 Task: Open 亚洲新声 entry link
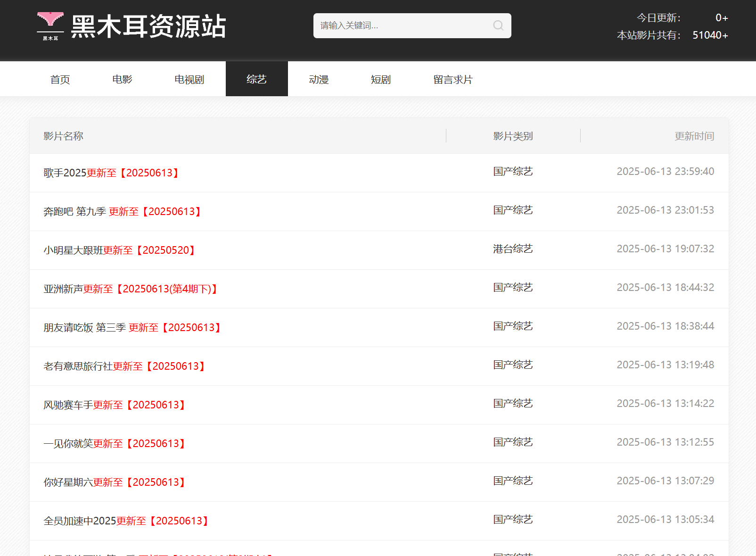[x=131, y=289]
